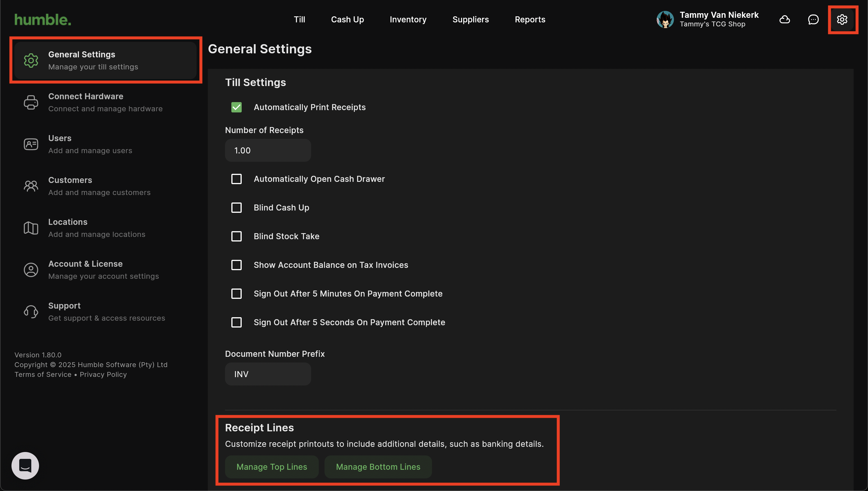
Task: Go to the Reports menu
Action: tap(530, 20)
